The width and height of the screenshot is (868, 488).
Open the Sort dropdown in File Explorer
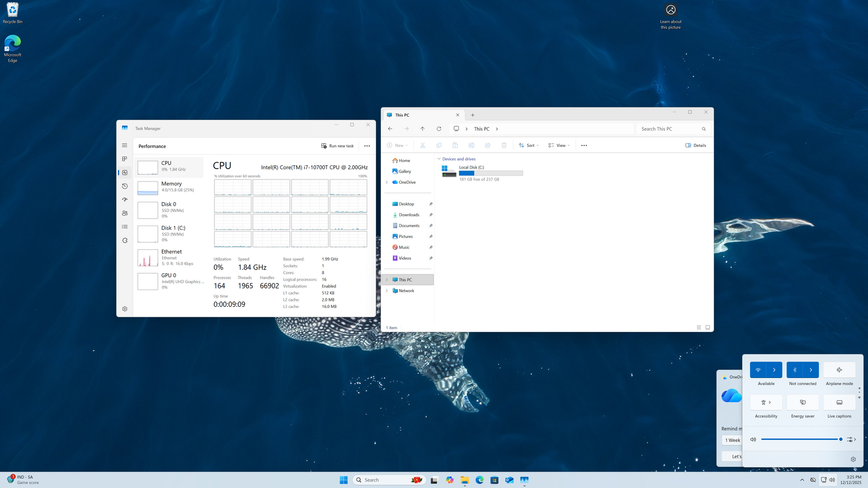coord(528,145)
